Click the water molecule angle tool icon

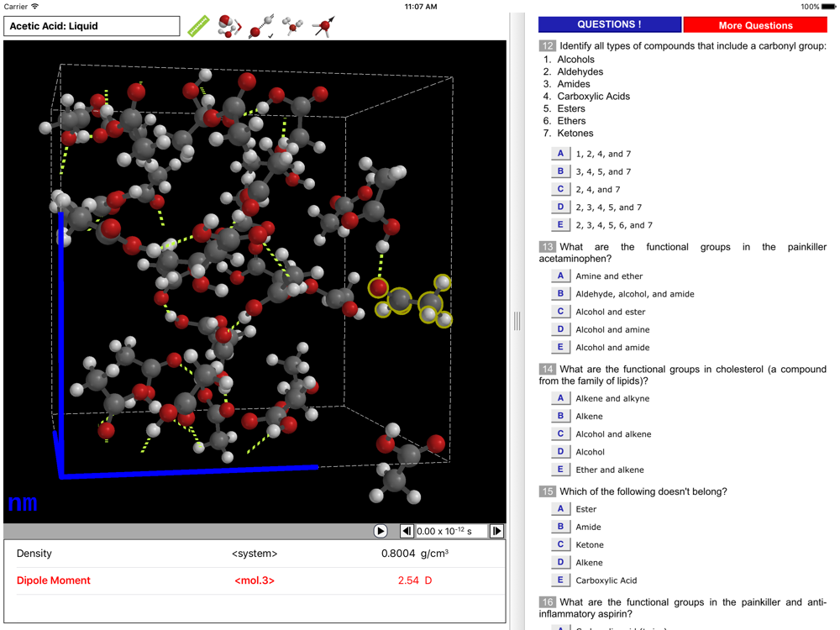coord(228,26)
